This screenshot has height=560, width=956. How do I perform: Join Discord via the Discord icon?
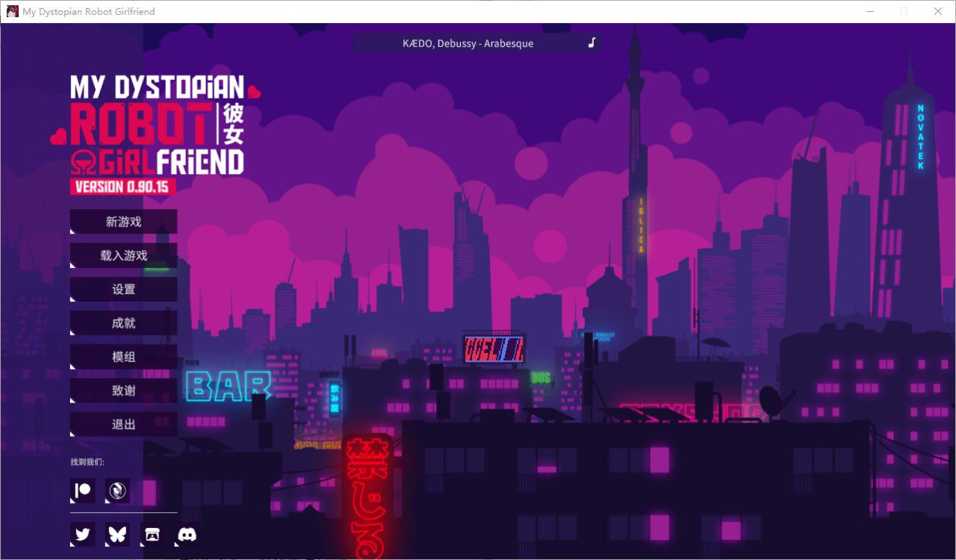point(186,534)
